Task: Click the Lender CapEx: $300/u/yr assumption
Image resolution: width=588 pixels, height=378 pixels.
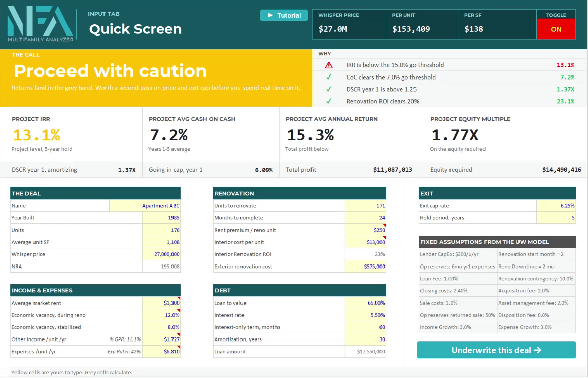Action: [x=449, y=254]
